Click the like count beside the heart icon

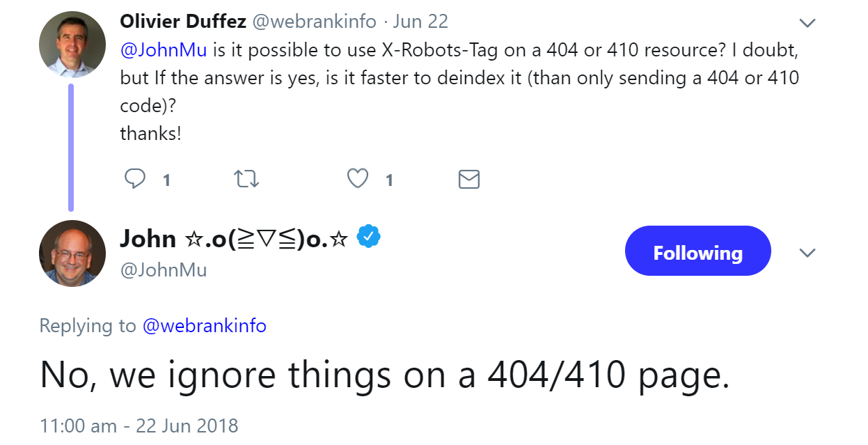[x=389, y=180]
